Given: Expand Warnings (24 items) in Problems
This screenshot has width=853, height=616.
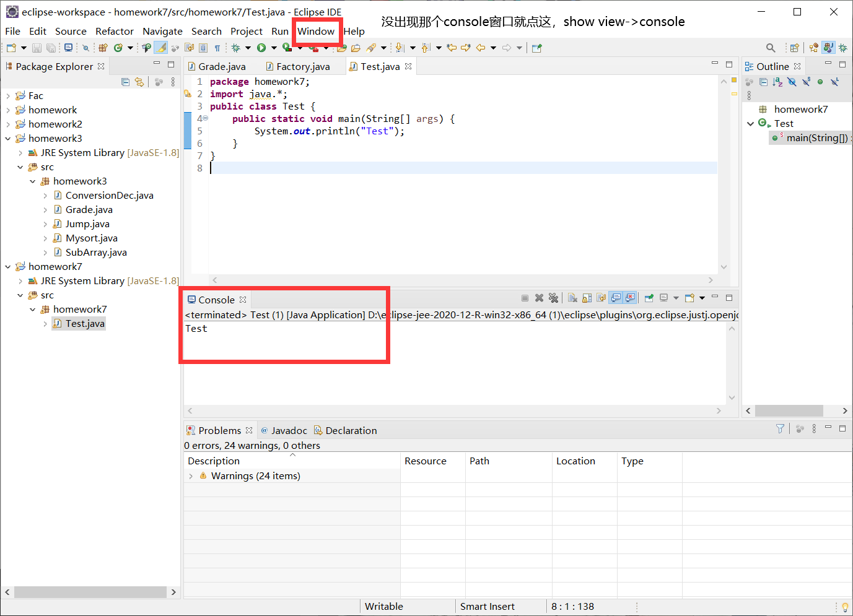Looking at the screenshot, I should click(x=191, y=476).
